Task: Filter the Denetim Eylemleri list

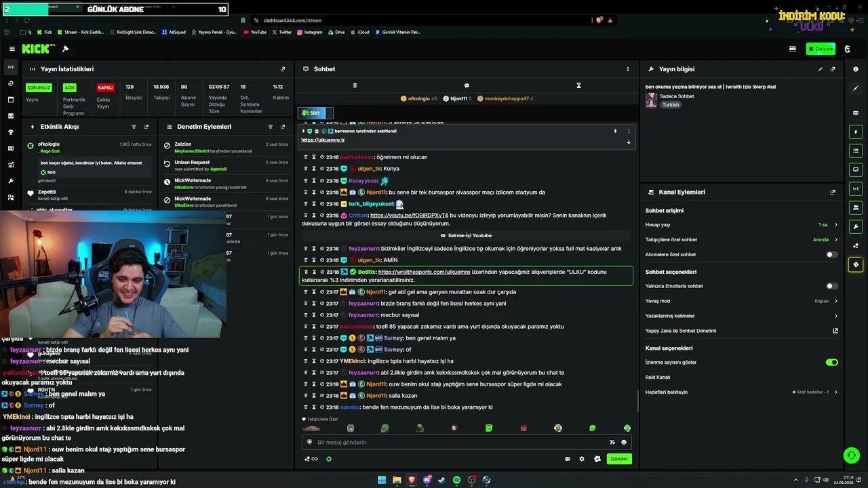Action: [x=271, y=127]
